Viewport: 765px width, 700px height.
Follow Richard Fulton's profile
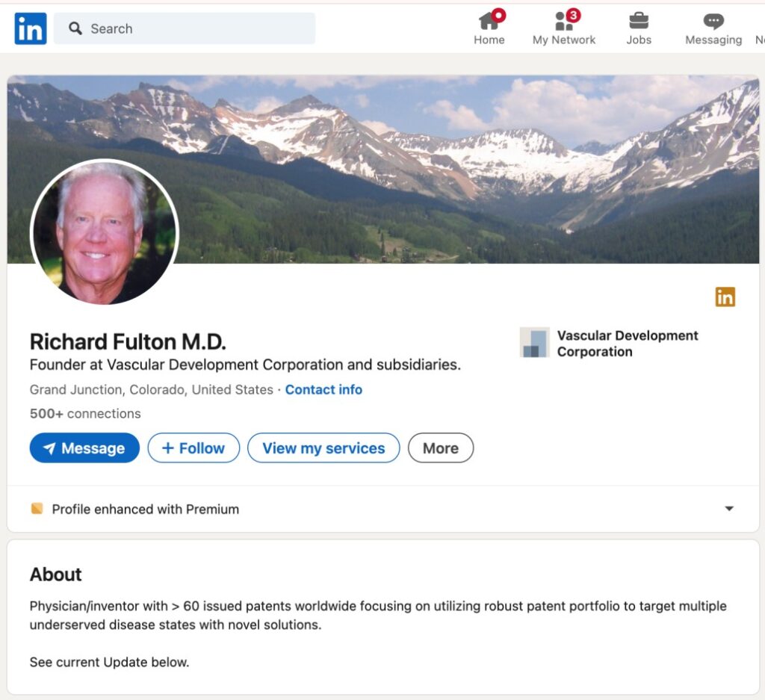193,448
